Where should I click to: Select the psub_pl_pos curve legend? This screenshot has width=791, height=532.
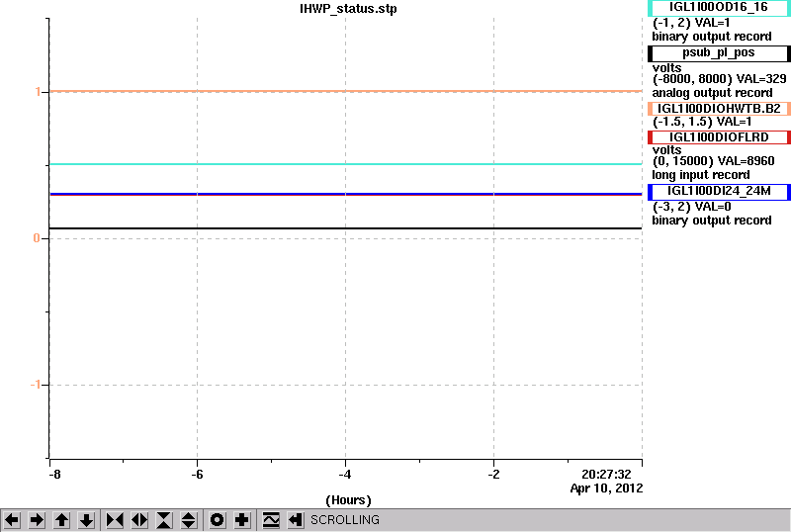coord(719,53)
